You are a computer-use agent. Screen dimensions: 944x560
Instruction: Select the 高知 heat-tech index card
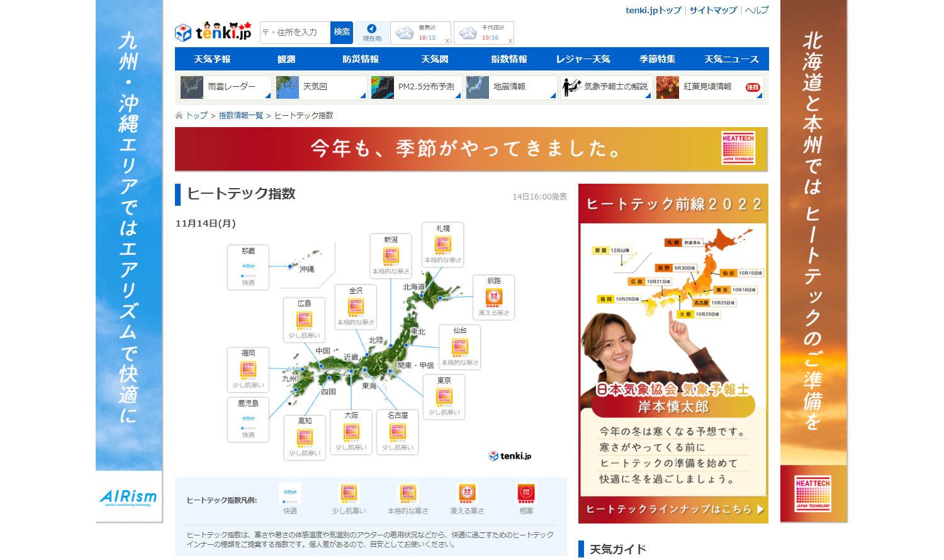point(305,437)
